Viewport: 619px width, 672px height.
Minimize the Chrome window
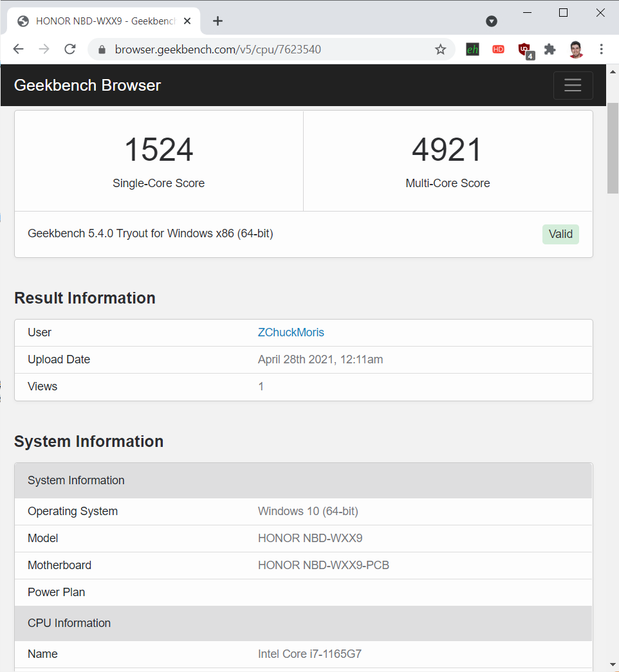pyautogui.click(x=527, y=13)
